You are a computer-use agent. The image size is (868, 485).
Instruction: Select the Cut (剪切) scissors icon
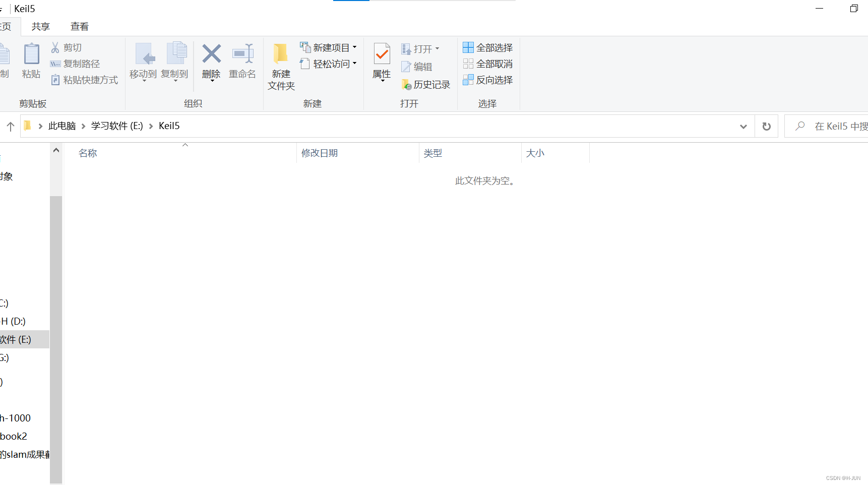coord(55,47)
